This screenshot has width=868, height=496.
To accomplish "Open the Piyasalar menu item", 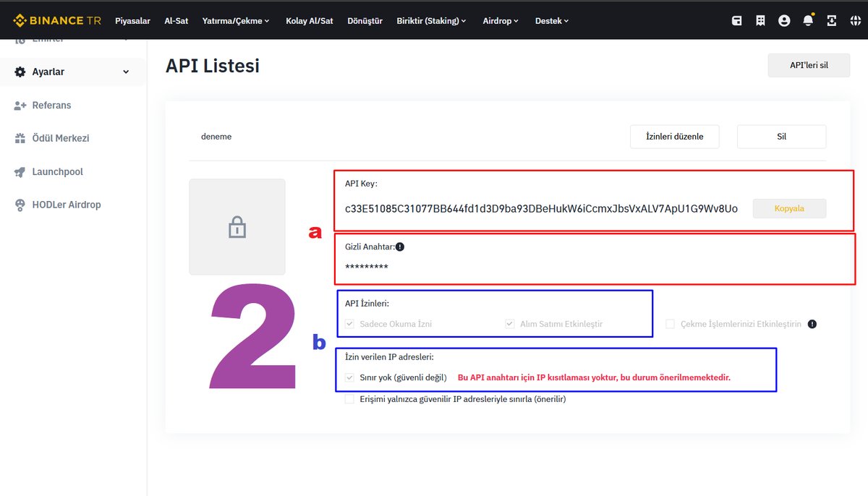I will [x=132, y=21].
